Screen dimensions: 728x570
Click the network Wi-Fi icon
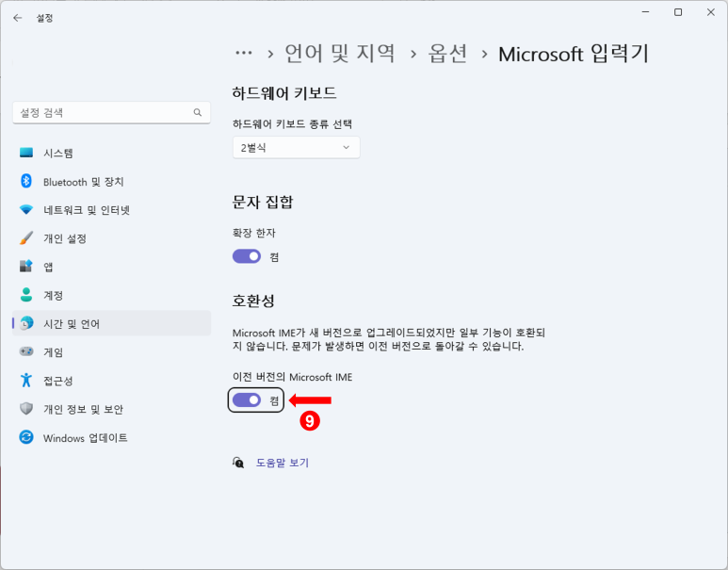click(26, 209)
